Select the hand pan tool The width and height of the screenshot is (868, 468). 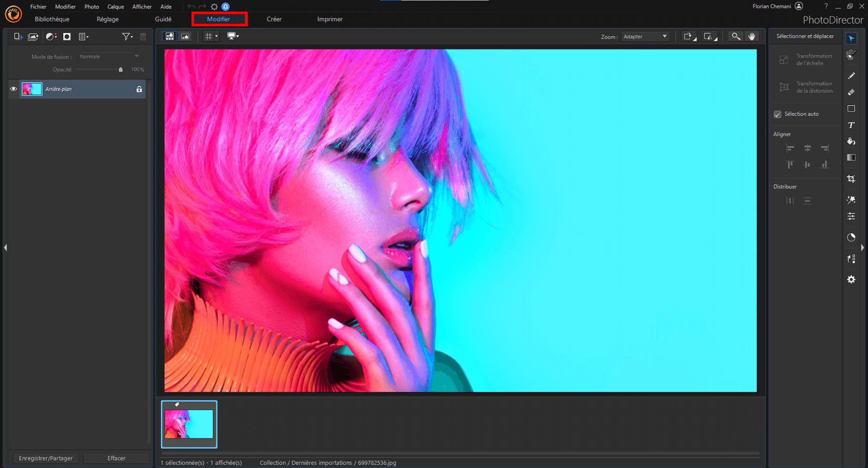752,36
